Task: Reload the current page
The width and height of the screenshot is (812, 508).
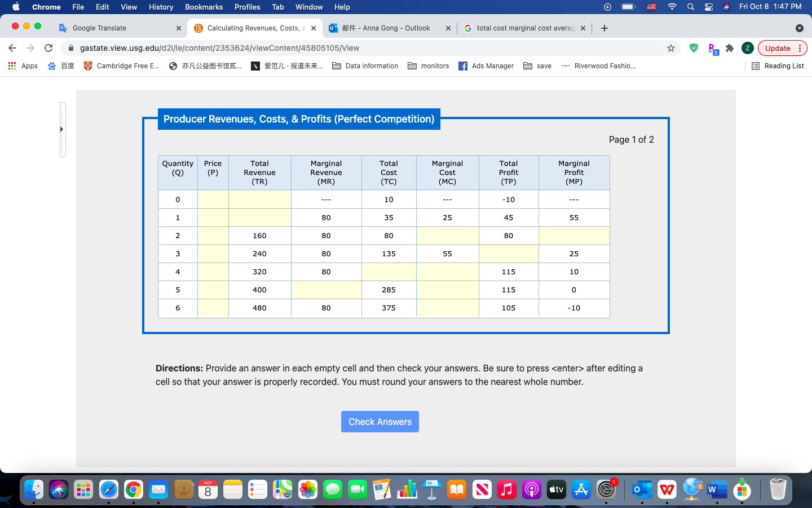Action: click(48, 48)
